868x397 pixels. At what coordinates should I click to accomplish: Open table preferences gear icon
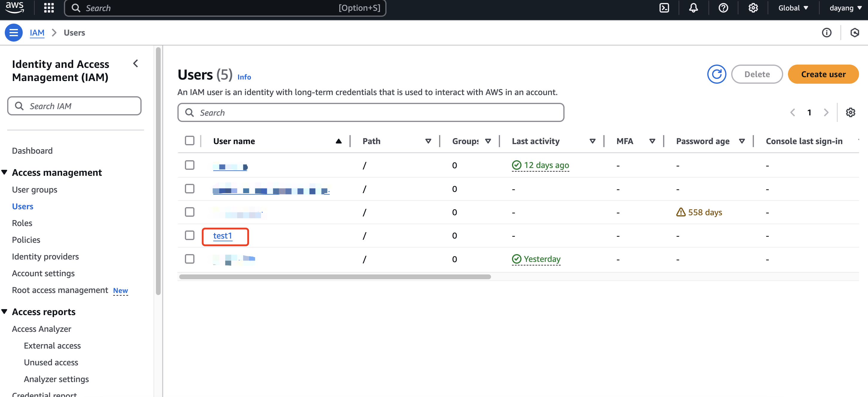click(x=850, y=112)
